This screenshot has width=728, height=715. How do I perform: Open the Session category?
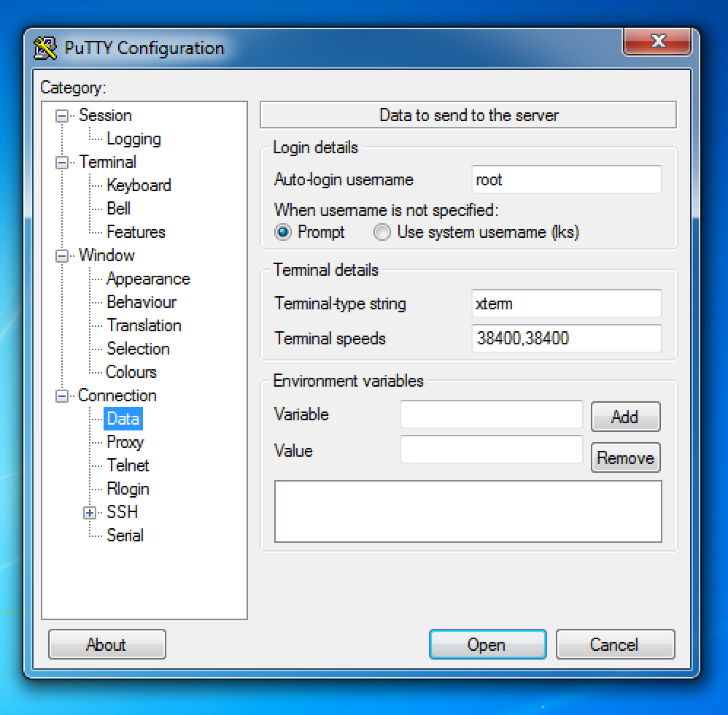(x=105, y=115)
